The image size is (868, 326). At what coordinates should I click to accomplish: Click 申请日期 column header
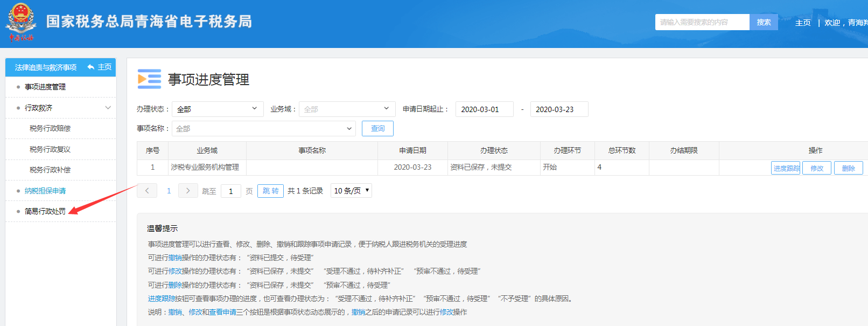(x=412, y=150)
